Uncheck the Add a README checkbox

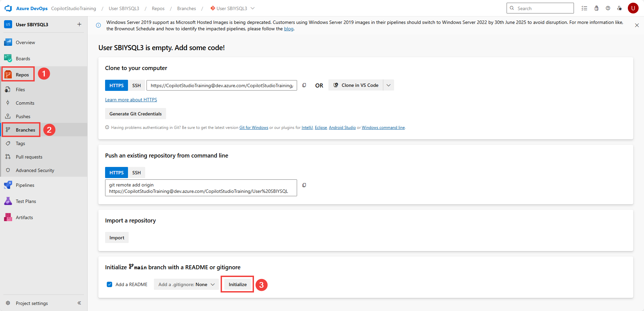tap(109, 284)
